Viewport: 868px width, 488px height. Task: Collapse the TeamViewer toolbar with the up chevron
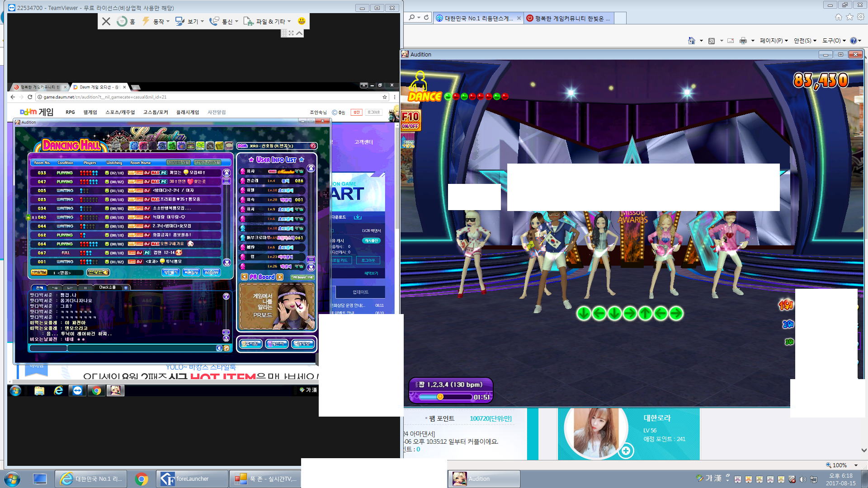click(299, 33)
